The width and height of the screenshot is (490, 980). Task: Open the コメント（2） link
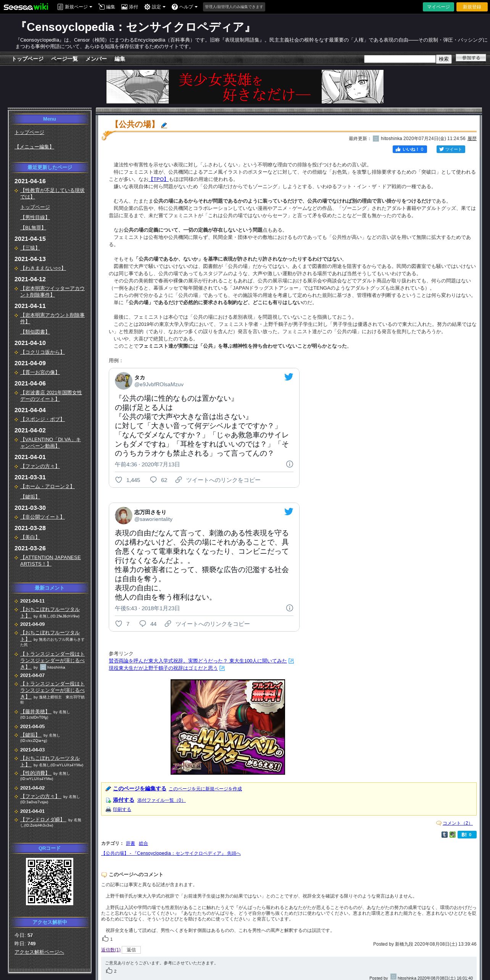457,823
